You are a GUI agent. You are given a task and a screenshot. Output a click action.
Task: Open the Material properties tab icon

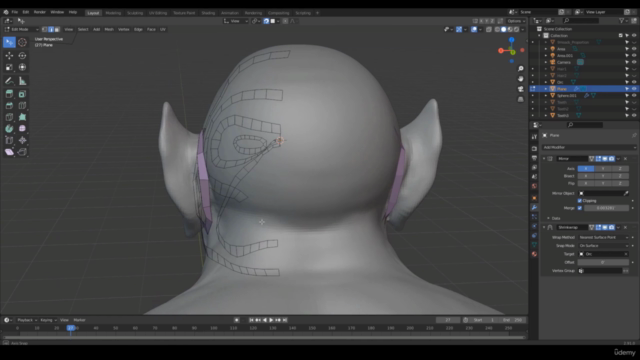(534, 254)
